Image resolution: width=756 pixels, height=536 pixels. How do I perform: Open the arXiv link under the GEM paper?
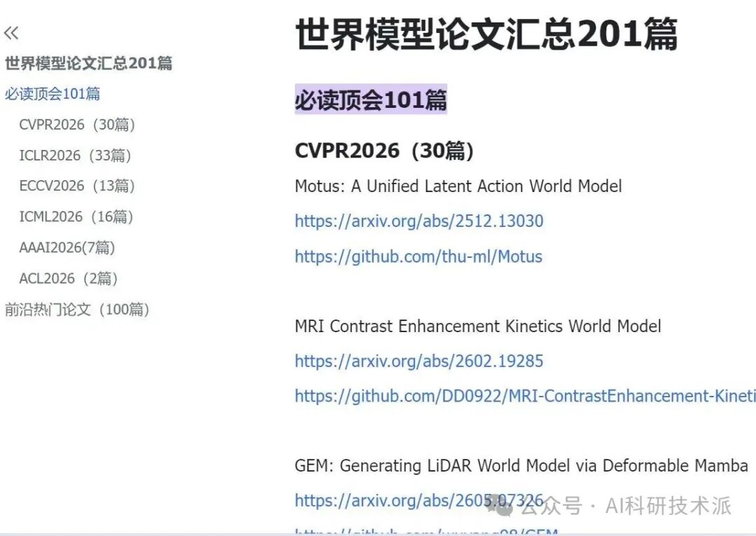(x=419, y=501)
